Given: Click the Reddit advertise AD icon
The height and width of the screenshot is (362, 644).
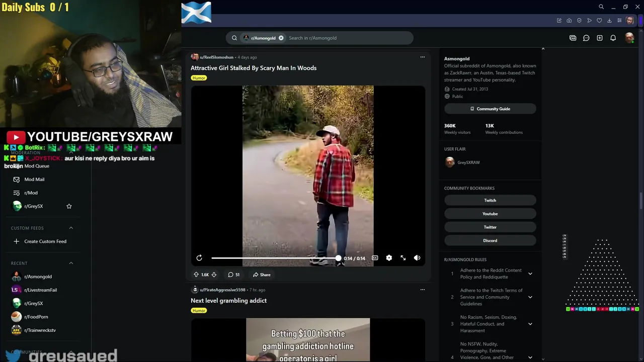Looking at the screenshot, I should point(573,38).
